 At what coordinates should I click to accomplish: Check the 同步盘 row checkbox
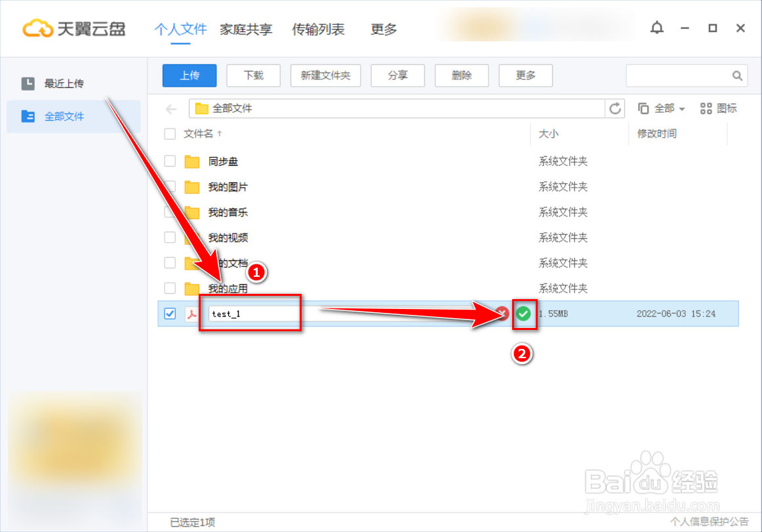[x=170, y=161]
